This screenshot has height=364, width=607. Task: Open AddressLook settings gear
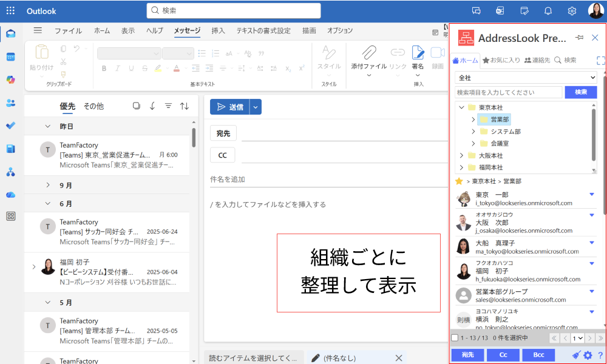click(x=588, y=356)
